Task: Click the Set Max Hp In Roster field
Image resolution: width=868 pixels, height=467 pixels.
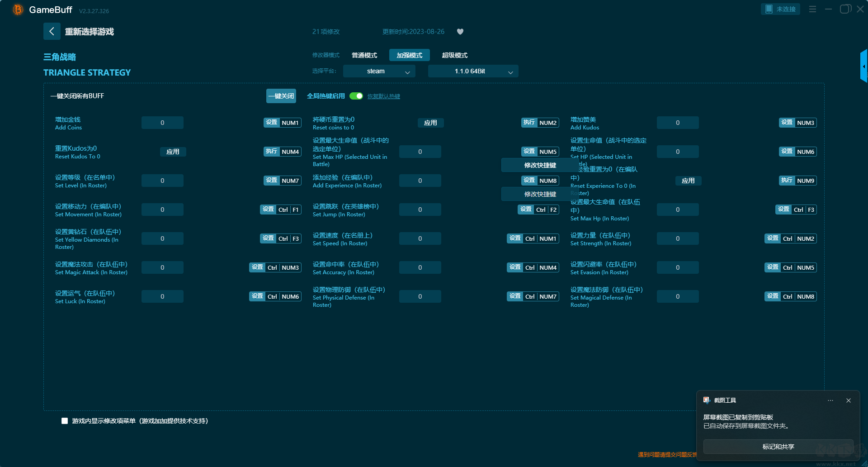Action: click(678, 210)
